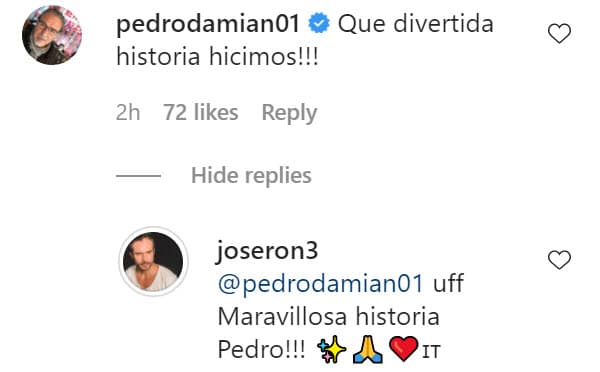Screen dimensions: 600x372
Task: Open the pedrodamian01 username link
Action: click(x=208, y=23)
